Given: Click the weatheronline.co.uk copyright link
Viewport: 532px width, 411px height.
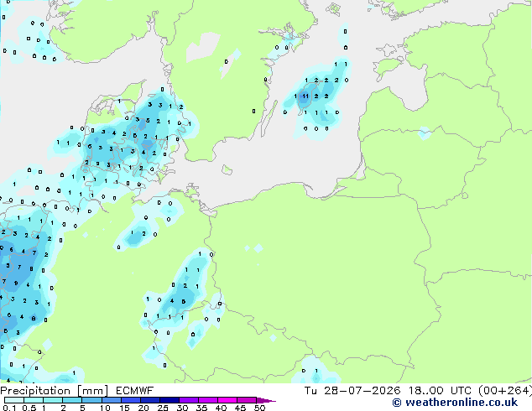Looking at the screenshot, I should [x=455, y=403].
